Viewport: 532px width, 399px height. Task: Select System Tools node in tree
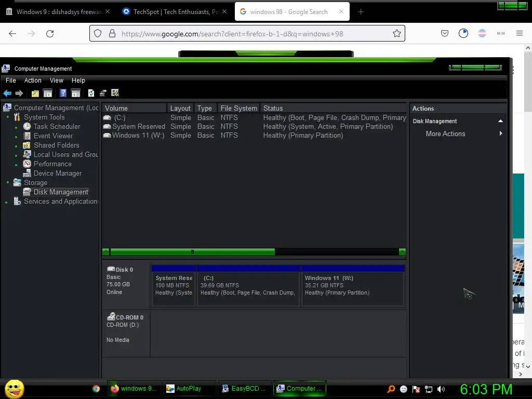tap(44, 117)
